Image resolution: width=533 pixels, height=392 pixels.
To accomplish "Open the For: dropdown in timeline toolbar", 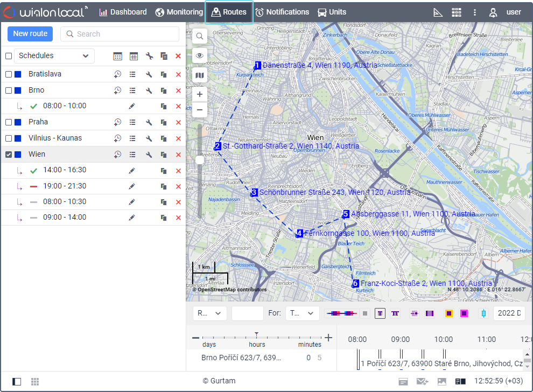I will (x=301, y=313).
